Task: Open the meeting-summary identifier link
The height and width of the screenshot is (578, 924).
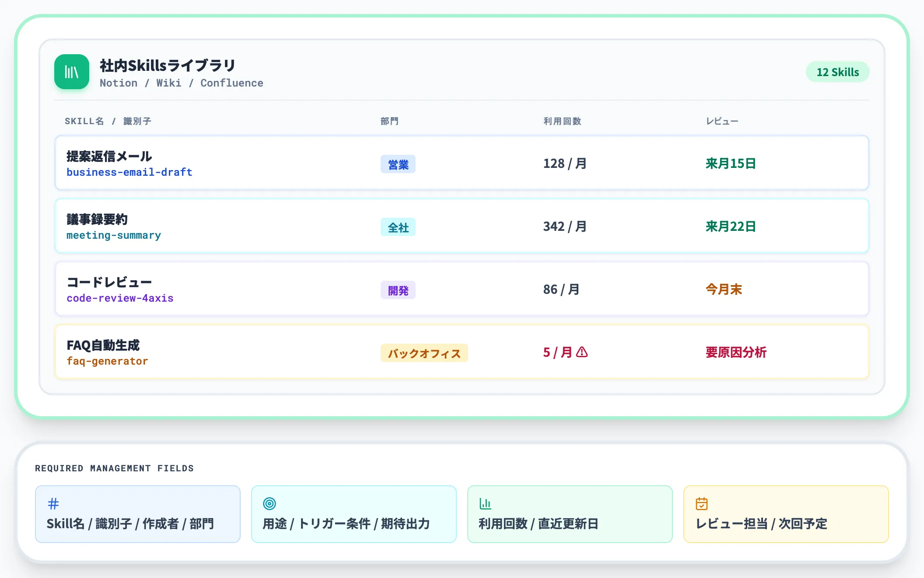Action: pyautogui.click(x=114, y=235)
